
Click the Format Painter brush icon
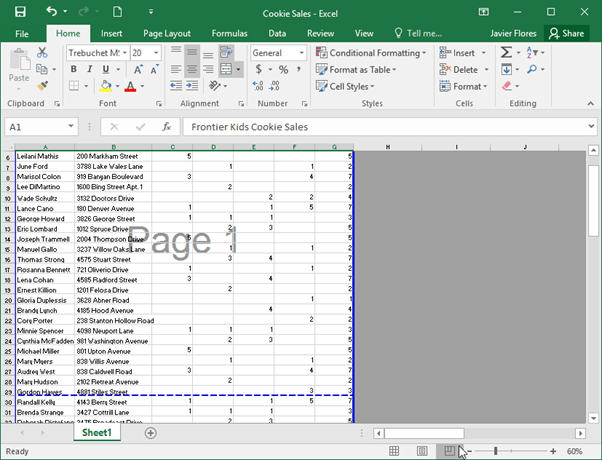[42, 86]
